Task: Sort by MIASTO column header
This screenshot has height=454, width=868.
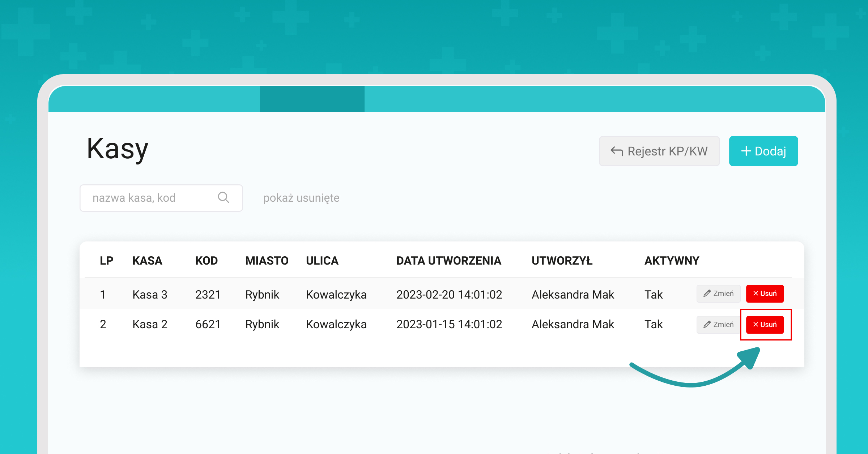Action: [x=267, y=261]
